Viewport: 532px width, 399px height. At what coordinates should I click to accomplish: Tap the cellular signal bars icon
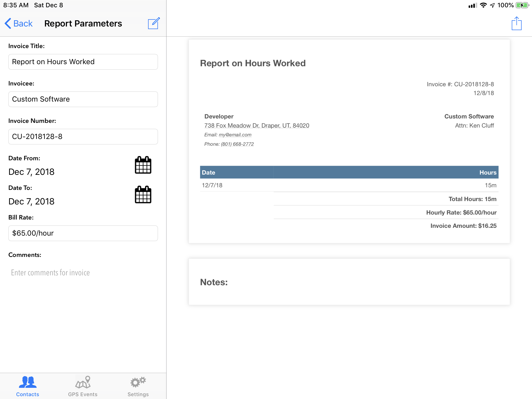(x=473, y=5)
